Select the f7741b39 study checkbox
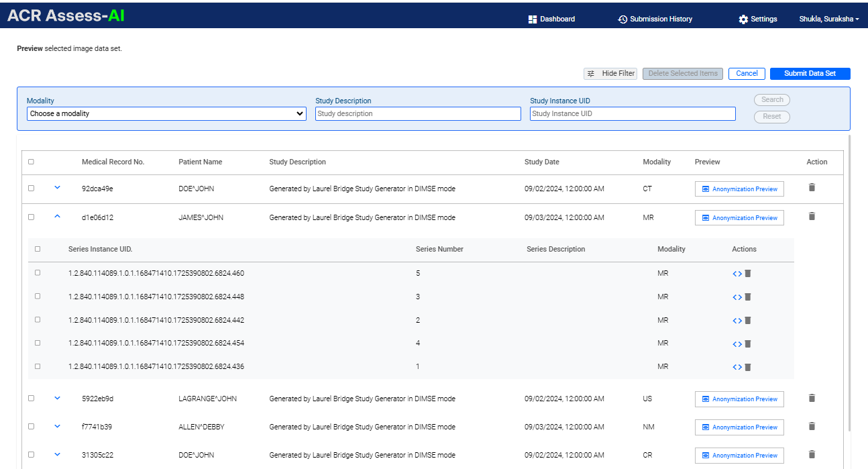Screen dimensions: 868x469 (x=32, y=426)
